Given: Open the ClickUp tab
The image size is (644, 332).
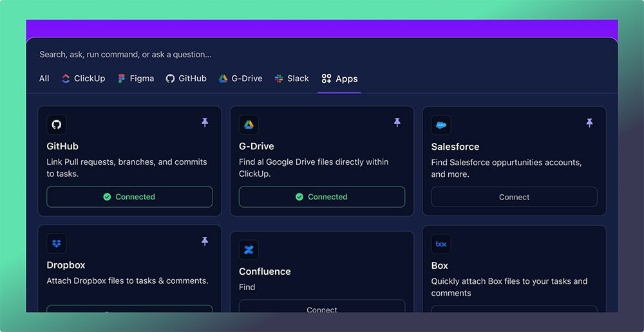Looking at the screenshot, I should tap(83, 78).
